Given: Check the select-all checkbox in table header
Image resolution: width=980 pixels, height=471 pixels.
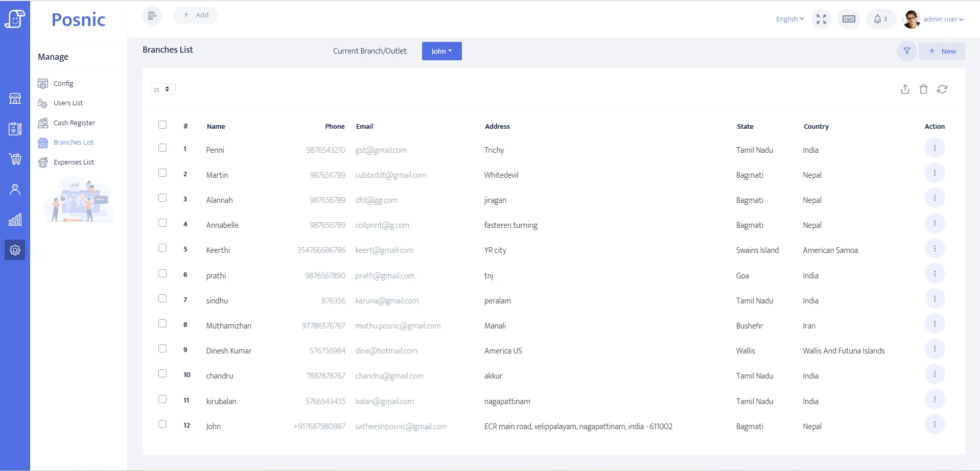Looking at the screenshot, I should click(x=162, y=125).
